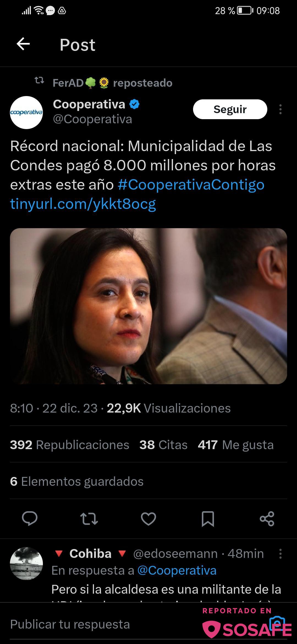This screenshot has width=297, height=644.
Task: Open the post's attached photo
Action: pyautogui.click(x=148, y=306)
